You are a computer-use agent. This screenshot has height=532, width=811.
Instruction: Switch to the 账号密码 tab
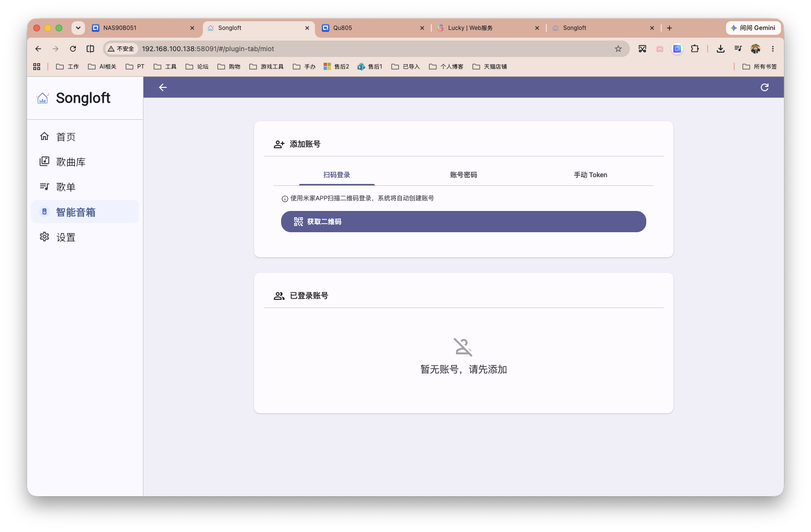pos(464,175)
